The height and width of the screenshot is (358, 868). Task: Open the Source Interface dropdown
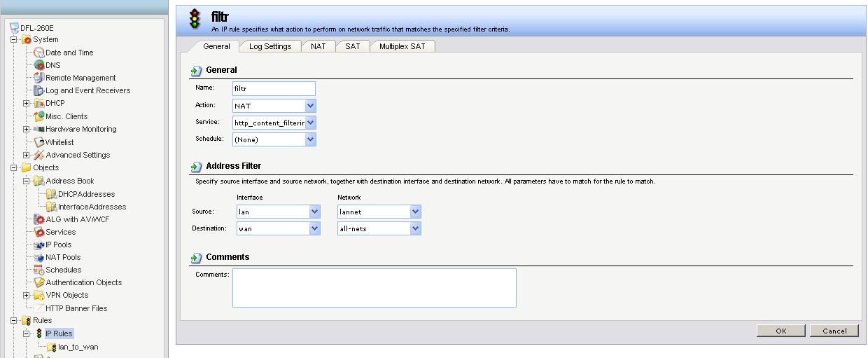click(x=314, y=212)
